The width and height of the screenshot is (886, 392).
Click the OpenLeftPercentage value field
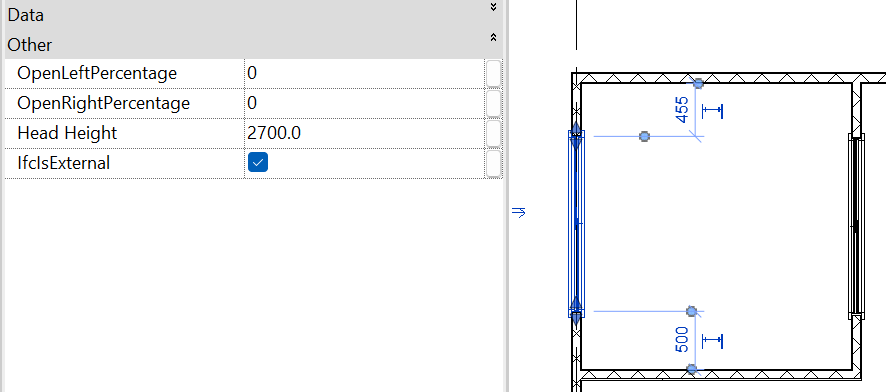[364, 73]
